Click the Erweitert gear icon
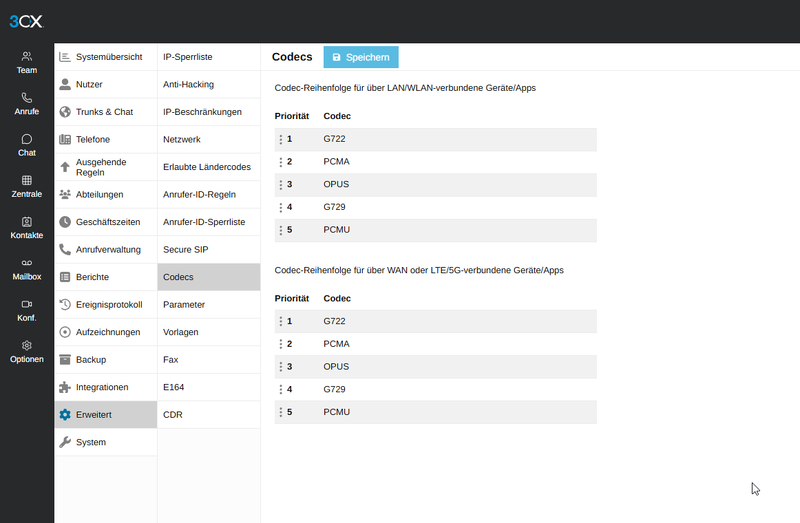Screen dimensions: 800x523 [65, 415]
